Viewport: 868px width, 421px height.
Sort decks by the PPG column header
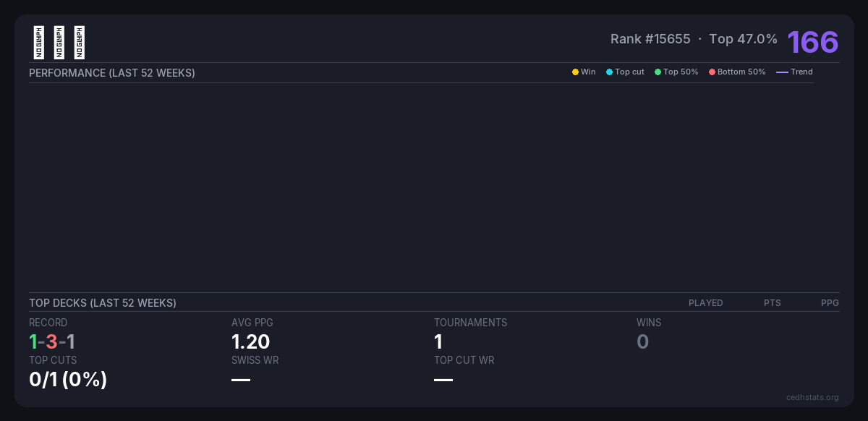click(830, 303)
